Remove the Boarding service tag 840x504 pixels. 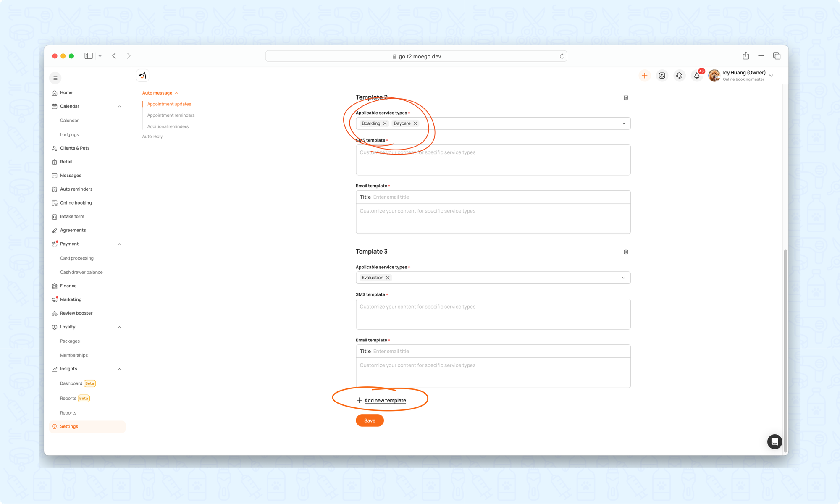point(385,123)
